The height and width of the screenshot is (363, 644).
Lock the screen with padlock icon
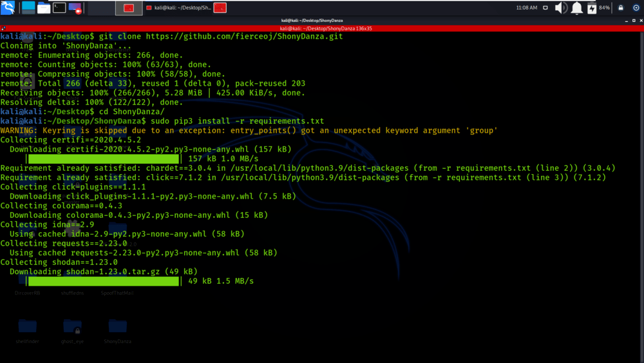coord(621,7)
